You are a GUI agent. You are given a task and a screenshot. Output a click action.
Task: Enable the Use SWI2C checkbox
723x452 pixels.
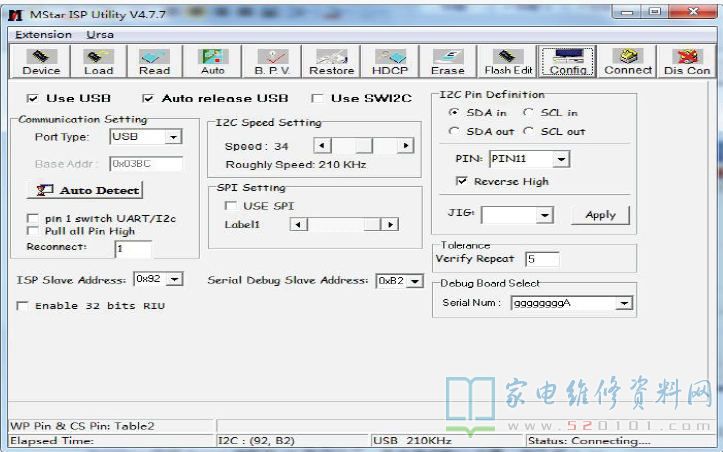[317, 98]
